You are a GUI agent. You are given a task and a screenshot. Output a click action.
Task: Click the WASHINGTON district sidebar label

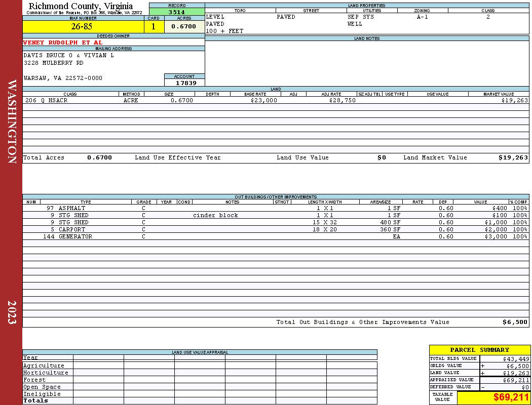coord(12,121)
